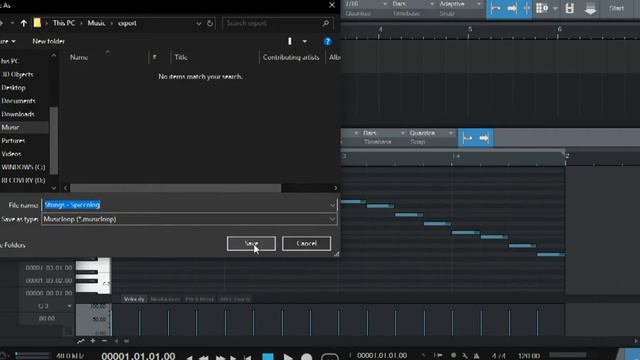Switch to the Modulation automation tab
Viewport: 640px width, 360px height.
click(x=165, y=299)
